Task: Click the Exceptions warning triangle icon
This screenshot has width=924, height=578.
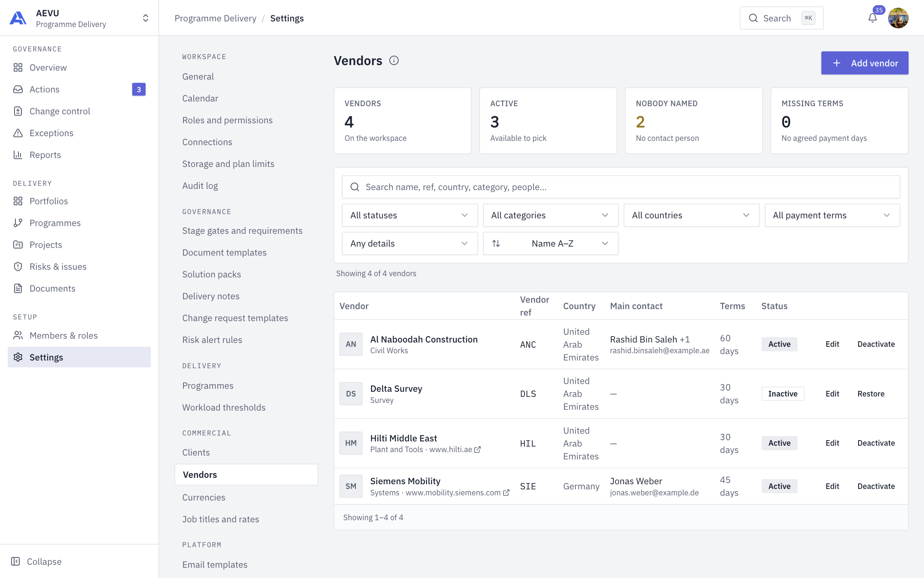Action: pos(18,133)
